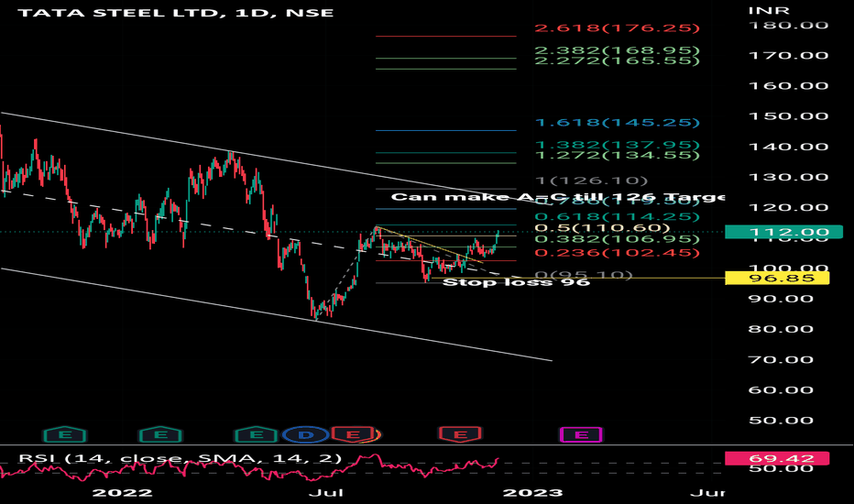
Task: Click the pink 69.42 RSI value tag
Action: click(x=777, y=458)
